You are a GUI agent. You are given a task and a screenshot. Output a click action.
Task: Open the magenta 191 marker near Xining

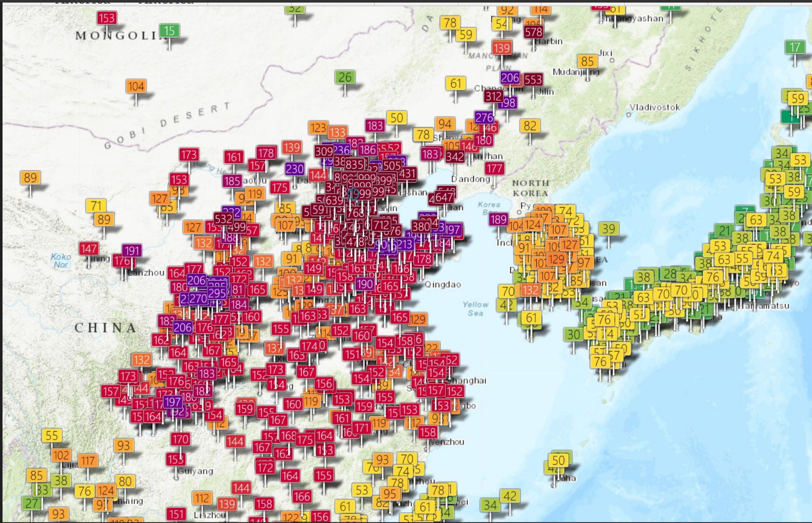(x=132, y=251)
